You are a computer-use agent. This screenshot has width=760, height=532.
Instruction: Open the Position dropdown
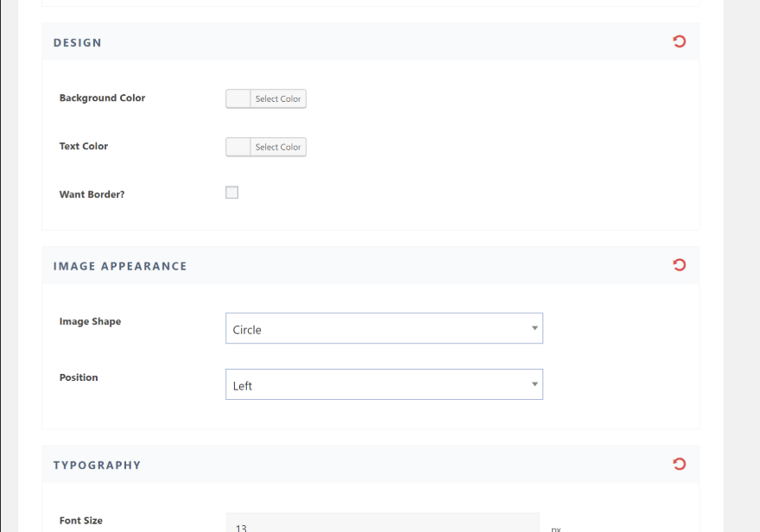point(383,384)
